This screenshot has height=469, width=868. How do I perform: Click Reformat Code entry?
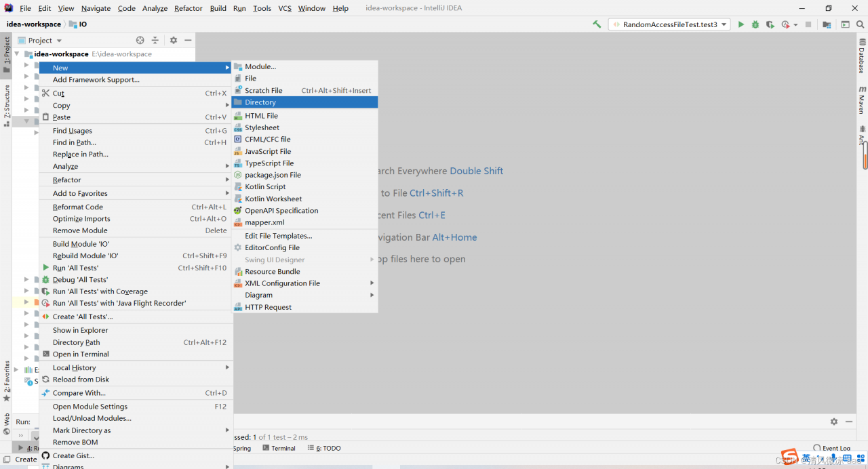136,207
